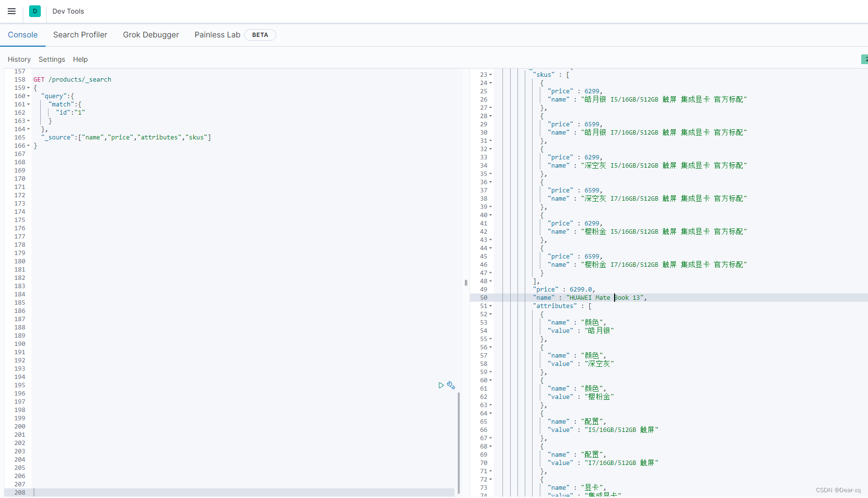Open the hamburger navigation menu
The width and height of the screenshot is (868, 498).
click(x=12, y=11)
